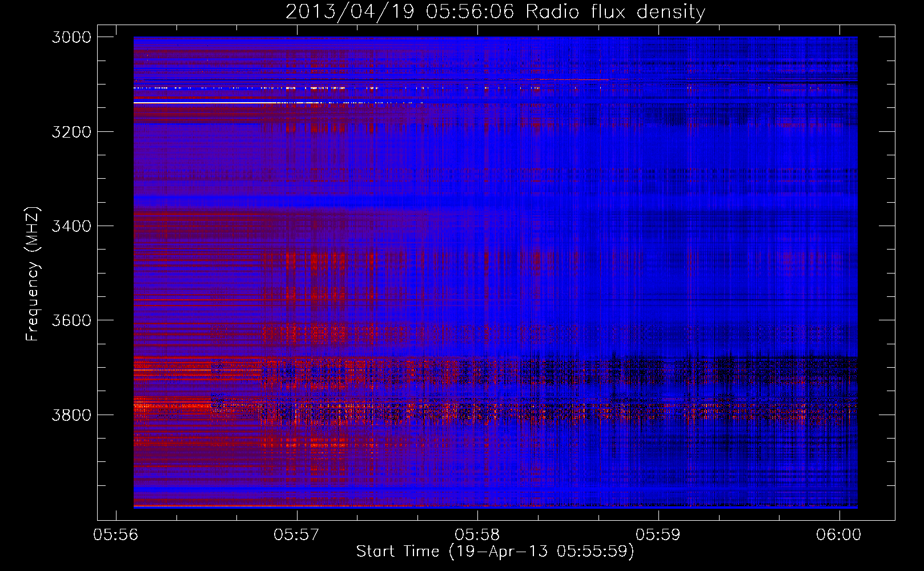The width and height of the screenshot is (924, 571).
Task: Select the 3000 frequency axis label
Action: click(x=71, y=37)
